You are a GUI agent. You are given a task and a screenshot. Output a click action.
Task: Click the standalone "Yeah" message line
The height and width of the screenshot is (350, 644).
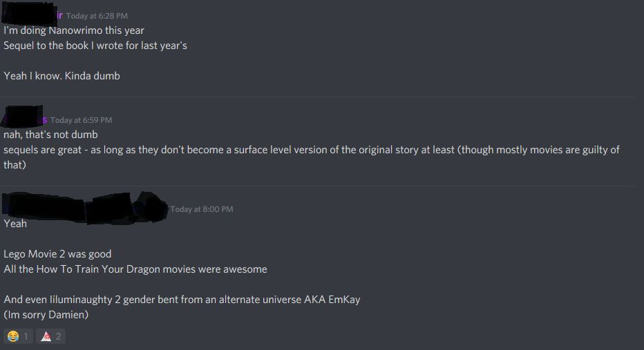[x=15, y=224]
